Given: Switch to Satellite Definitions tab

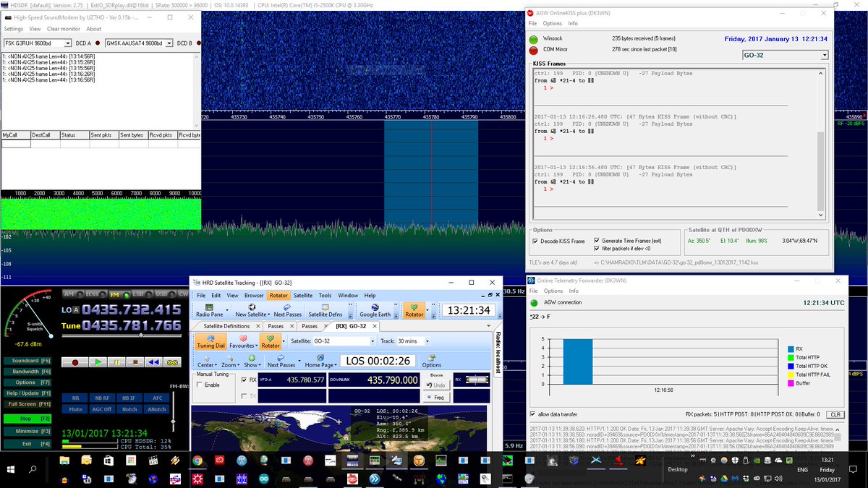Looking at the screenshot, I should coord(226,326).
